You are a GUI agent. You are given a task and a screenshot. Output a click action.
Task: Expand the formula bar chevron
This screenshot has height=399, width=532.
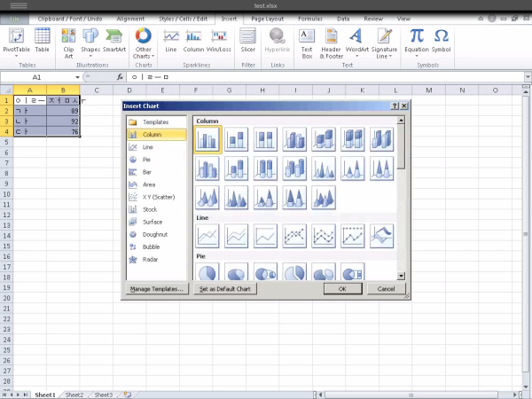tap(528, 77)
